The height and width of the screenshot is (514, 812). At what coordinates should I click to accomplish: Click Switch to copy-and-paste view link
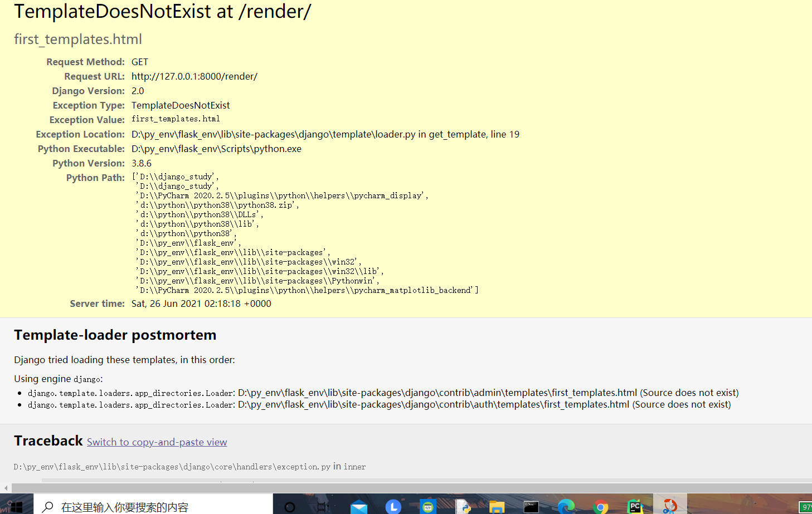coord(157,442)
